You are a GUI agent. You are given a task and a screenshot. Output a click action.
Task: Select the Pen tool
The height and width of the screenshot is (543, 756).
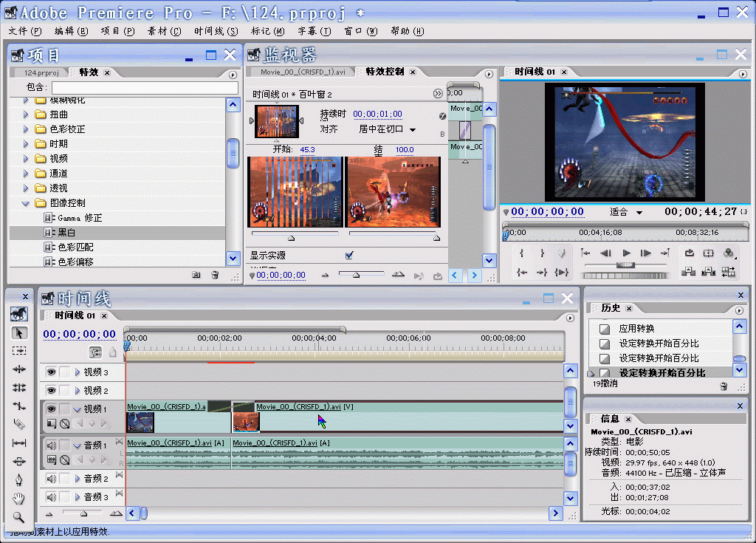[x=18, y=479]
